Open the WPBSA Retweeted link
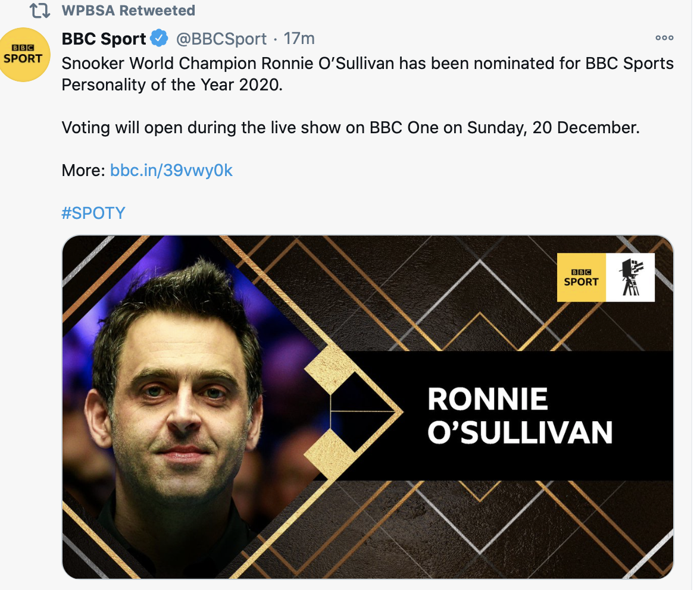700x590 pixels. 128,11
